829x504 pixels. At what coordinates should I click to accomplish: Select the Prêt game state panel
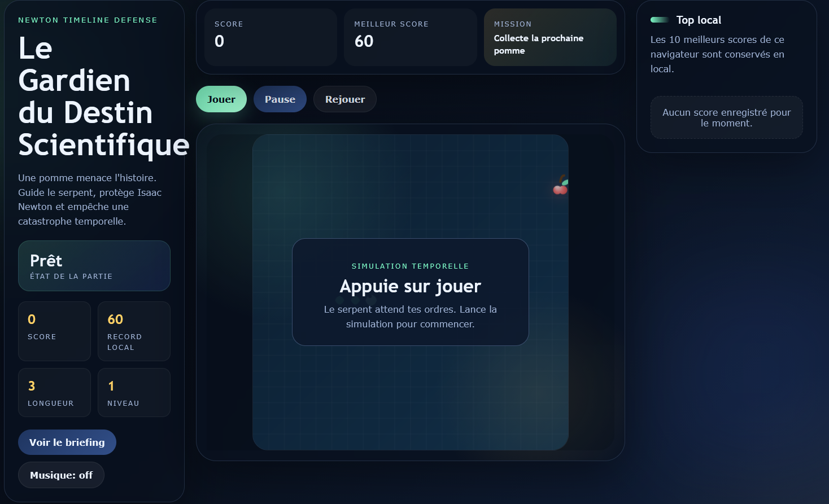pyautogui.click(x=94, y=265)
